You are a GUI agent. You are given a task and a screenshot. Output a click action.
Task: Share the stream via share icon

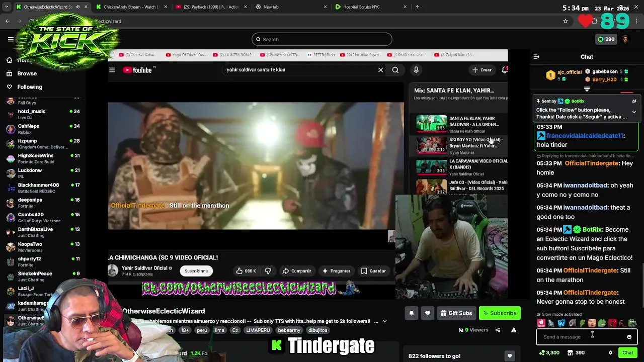coord(498,330)
